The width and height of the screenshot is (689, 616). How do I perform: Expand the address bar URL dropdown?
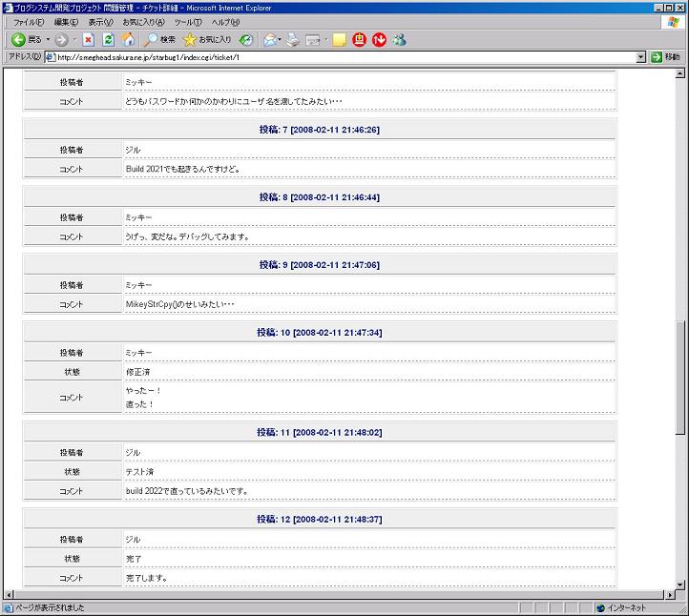coord(641,57)
